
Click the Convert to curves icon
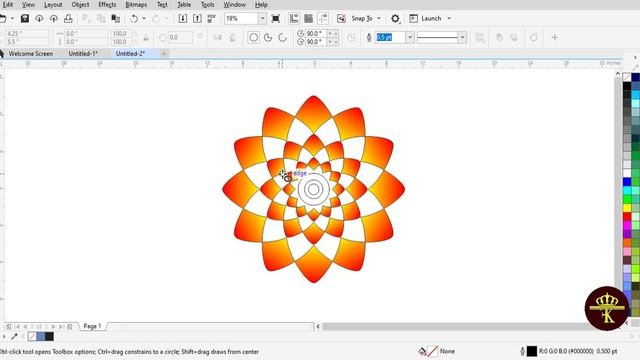(533, 38)
